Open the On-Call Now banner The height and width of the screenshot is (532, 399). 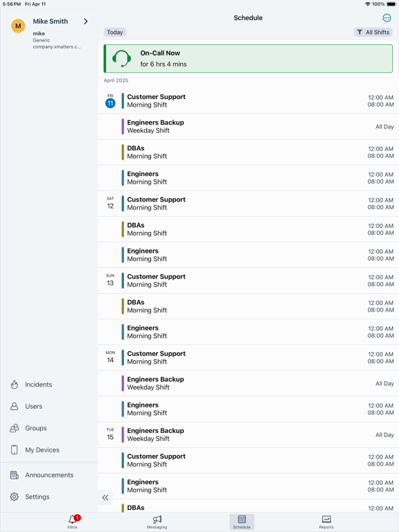[248, 58]
